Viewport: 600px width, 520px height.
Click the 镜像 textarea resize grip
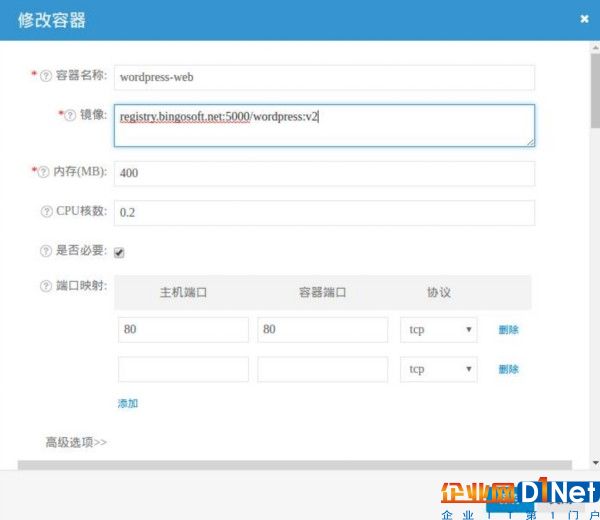tap(530, 142)
